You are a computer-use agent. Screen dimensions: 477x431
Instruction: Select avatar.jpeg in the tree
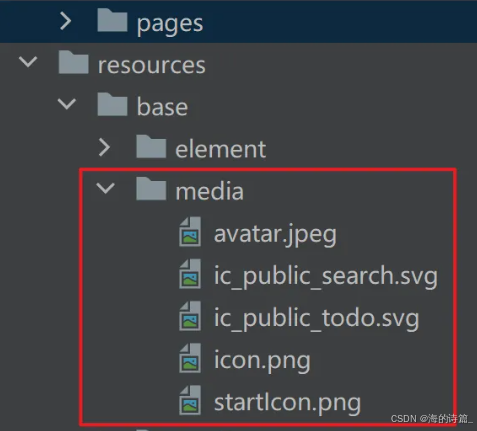pyautogui.click(x=275, y=234)
